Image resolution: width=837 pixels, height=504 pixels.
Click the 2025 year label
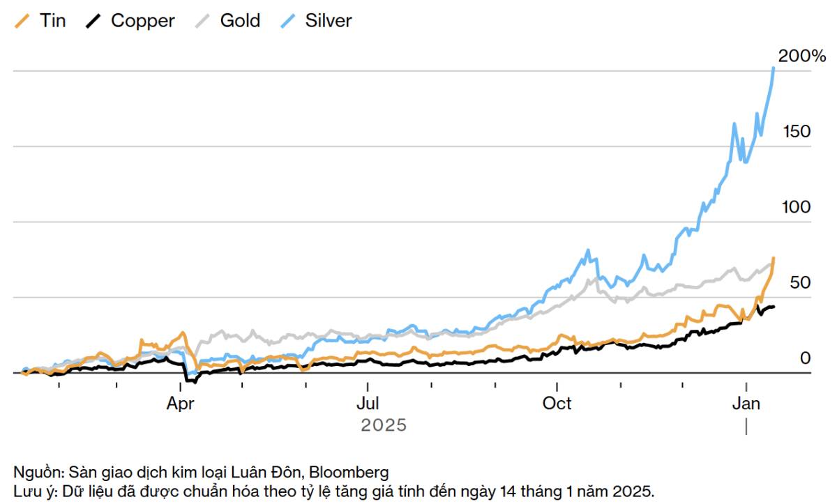click(x=383, y=425)
